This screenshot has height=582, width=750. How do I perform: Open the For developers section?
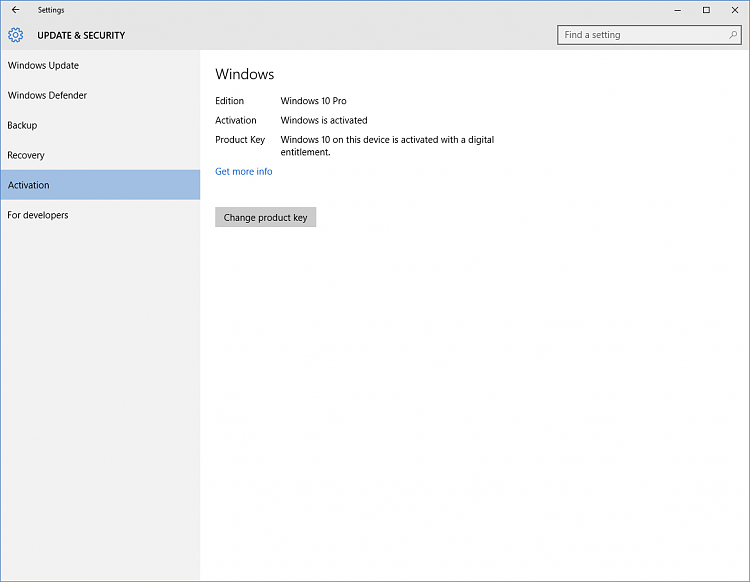pyautogui.click(x=100, y=215)
